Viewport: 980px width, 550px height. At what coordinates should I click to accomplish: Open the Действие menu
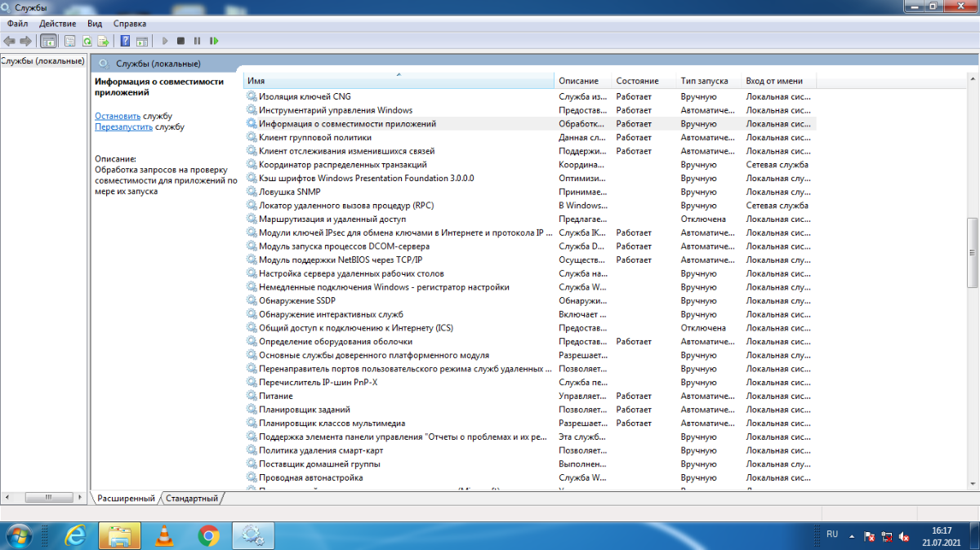(58, 24)
